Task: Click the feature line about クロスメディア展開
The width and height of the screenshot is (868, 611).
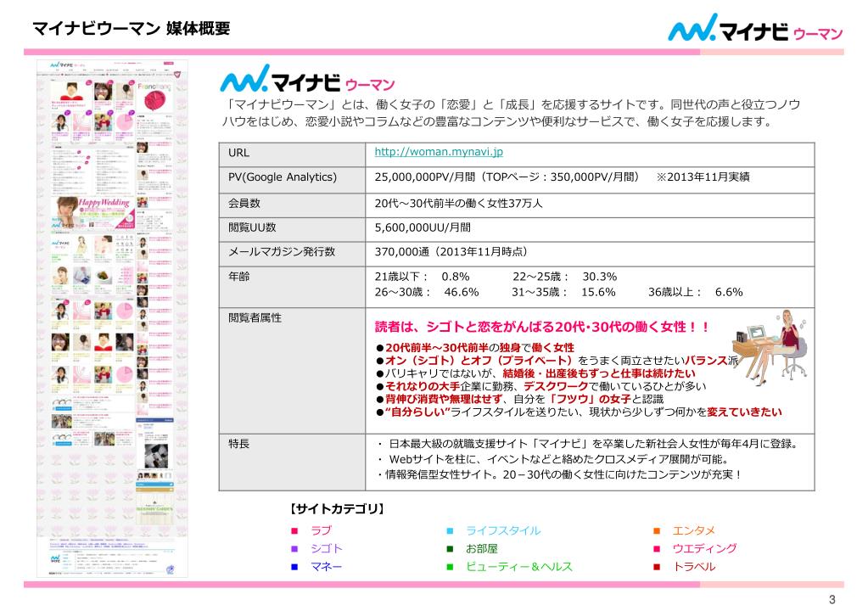Action: point(553,459)
